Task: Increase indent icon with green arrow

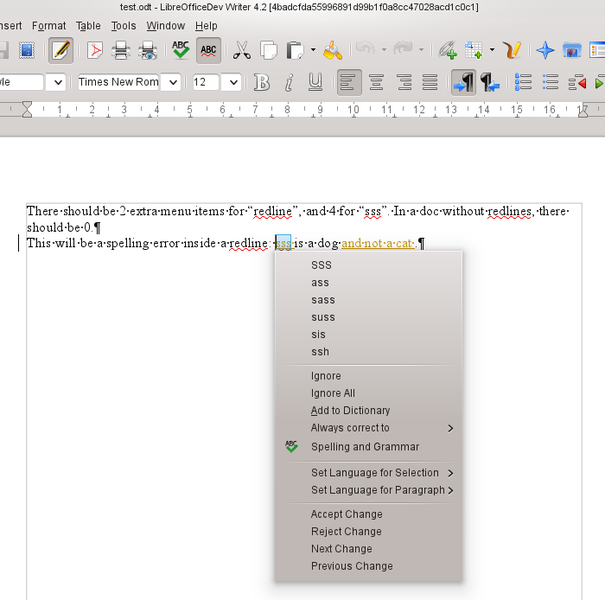Action: coord(599,82)
